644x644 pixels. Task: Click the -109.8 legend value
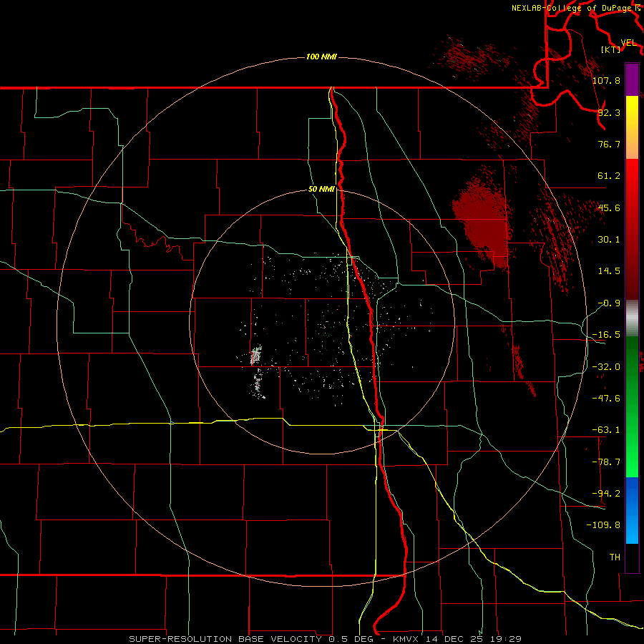(x=603, y=525)
